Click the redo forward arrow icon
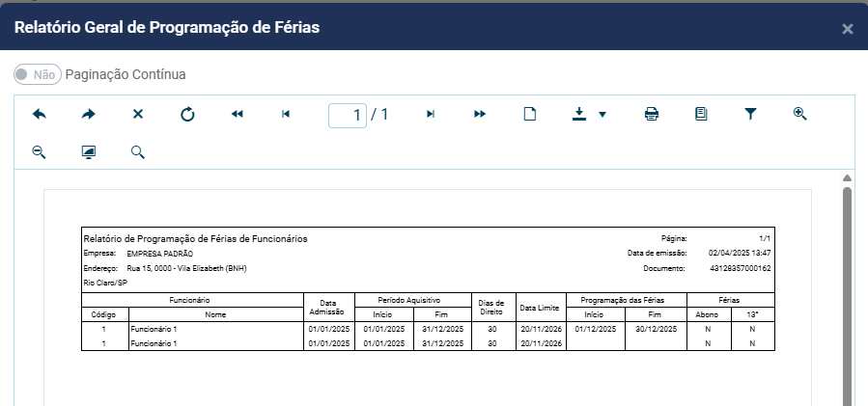 pos(89,114)
